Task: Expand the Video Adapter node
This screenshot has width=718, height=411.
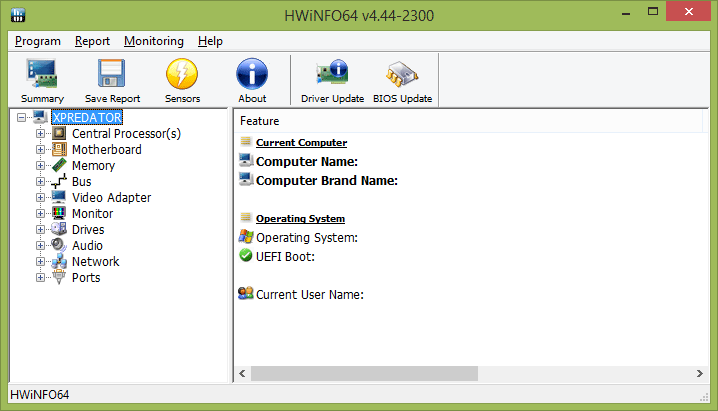Action: (40, 198)
